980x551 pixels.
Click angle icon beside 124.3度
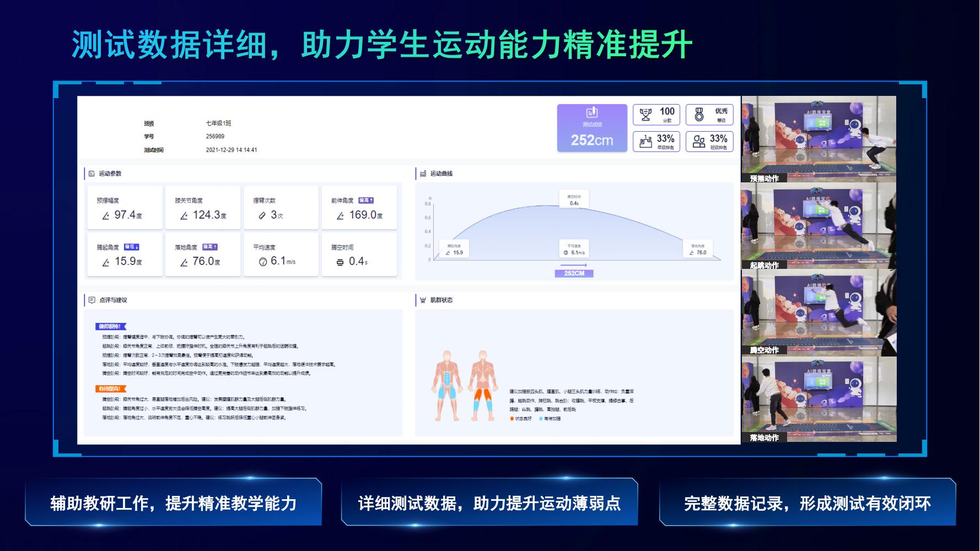pos(184,216)
